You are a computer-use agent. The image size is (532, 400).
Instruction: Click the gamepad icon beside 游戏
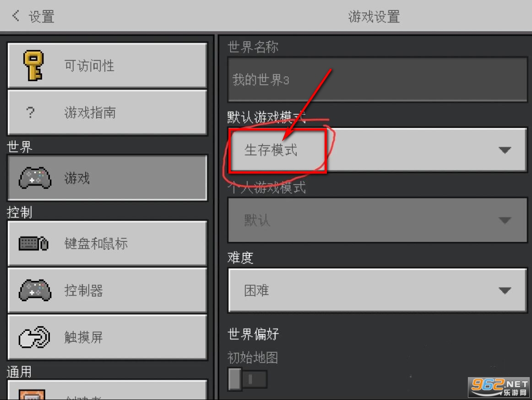click(x=35, y=178)
